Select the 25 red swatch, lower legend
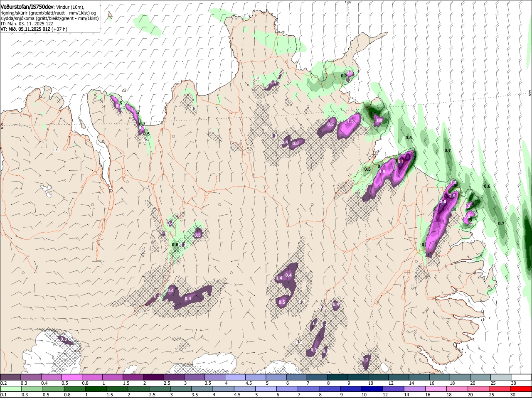Image resolution: width=532 pixels, height=398 pixels. tap(500, 389)
